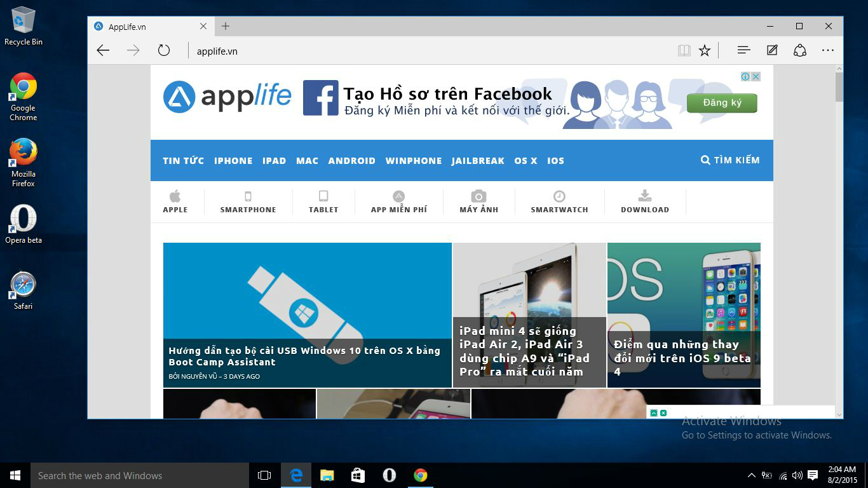This screenshot has width=868, height=488.
Task: Close the Facebook ad banner
Action: [x=756, y=76]
